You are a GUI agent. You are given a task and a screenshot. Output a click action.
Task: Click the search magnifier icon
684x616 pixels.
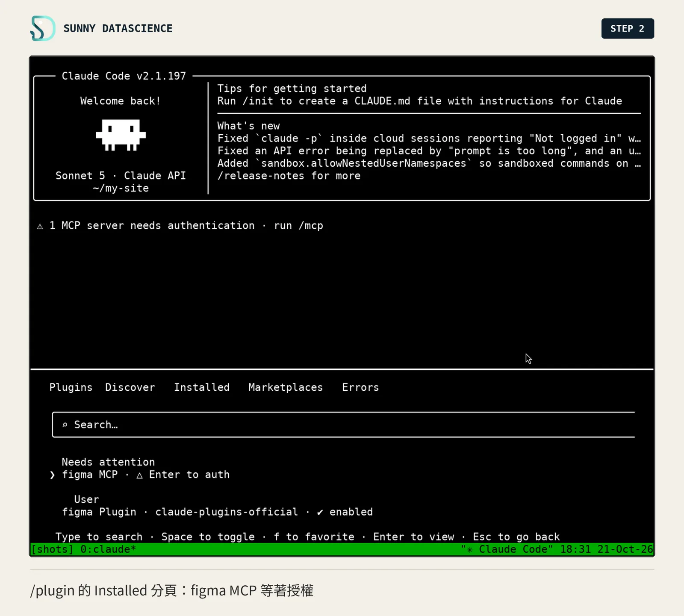coord(65,425)
